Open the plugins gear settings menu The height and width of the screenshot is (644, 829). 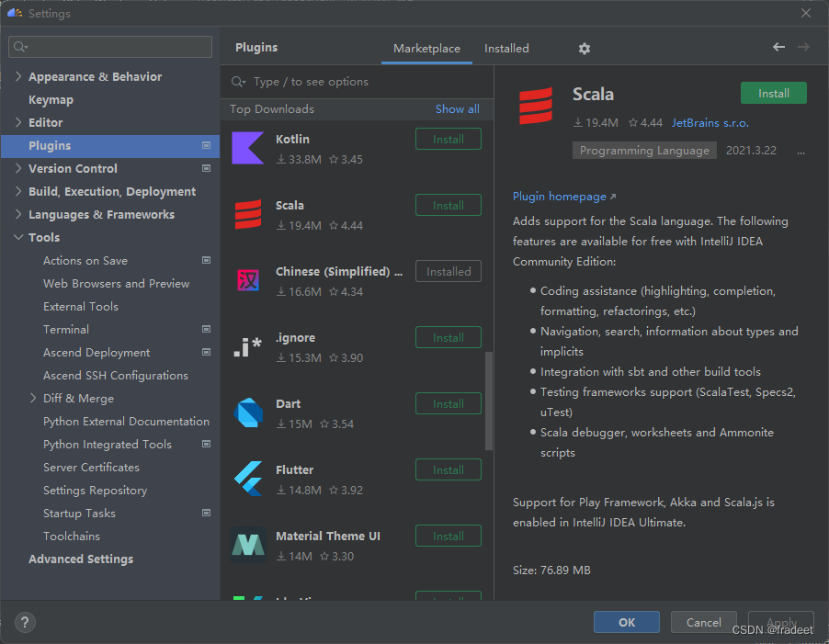click(585, 49)
